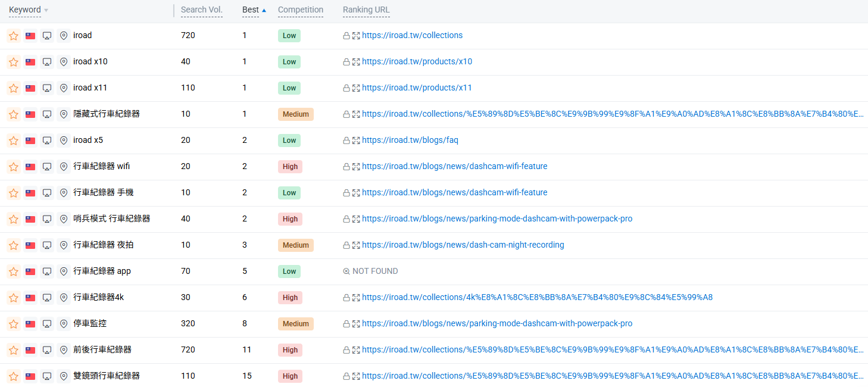Click search volume 70 for 行車紀錄器 app
The width and height of the screenshot is (868, 387).
pyautogui.click(x=186, y=271)
